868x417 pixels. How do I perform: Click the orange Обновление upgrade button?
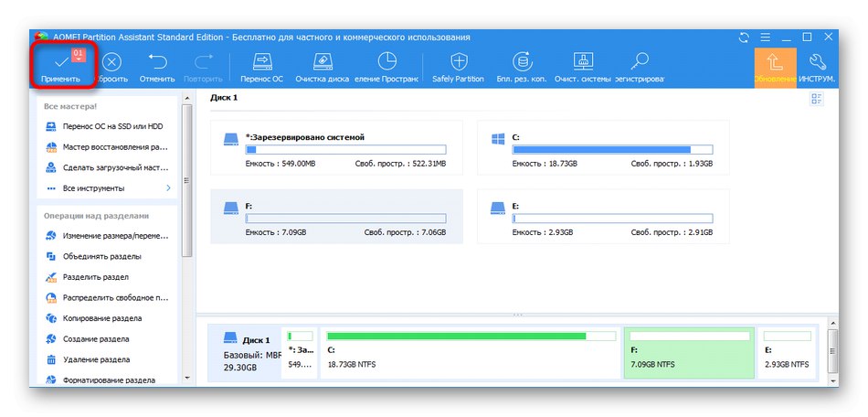[x=775, y=67]
